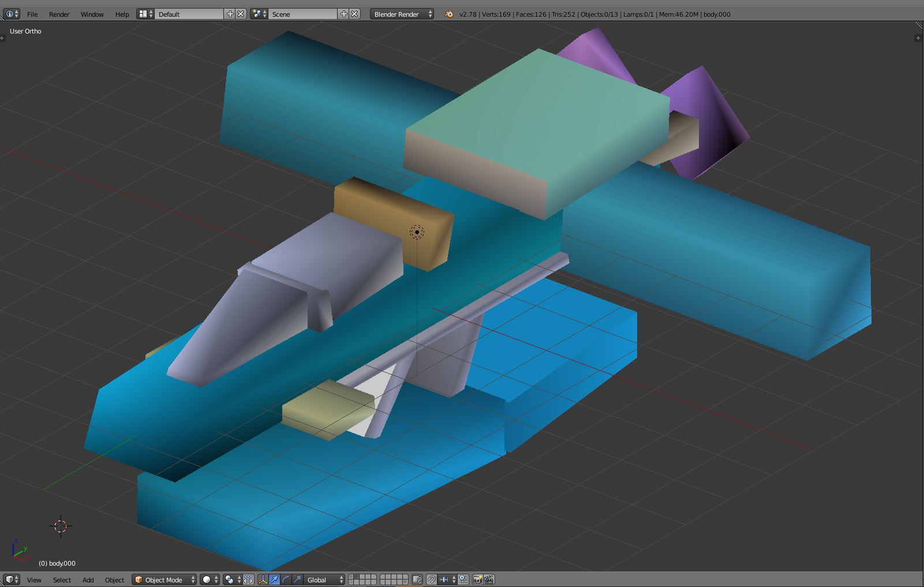The width and height of the screenshot is (924, 587).
Task: Click the v2.78 version text
Action: click(468, 14)
